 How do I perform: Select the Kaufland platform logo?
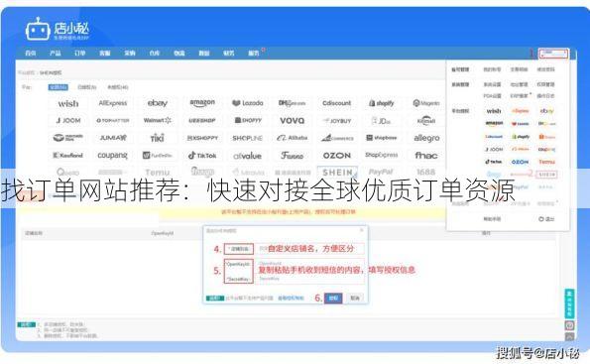(x=68, y=155)
